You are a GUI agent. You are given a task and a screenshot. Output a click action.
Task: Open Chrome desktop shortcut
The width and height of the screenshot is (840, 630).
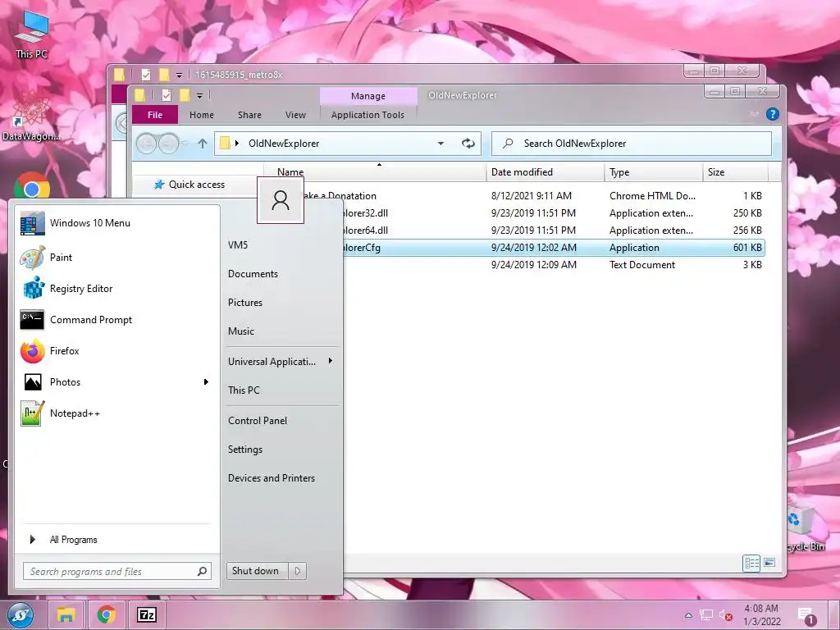pos(32,185)
